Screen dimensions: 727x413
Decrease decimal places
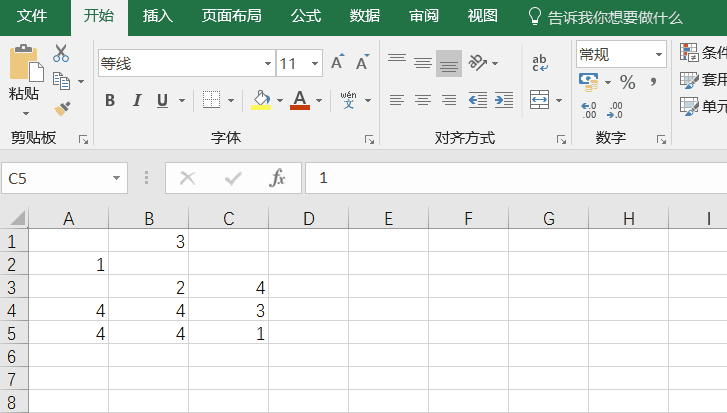pos(615,110)
